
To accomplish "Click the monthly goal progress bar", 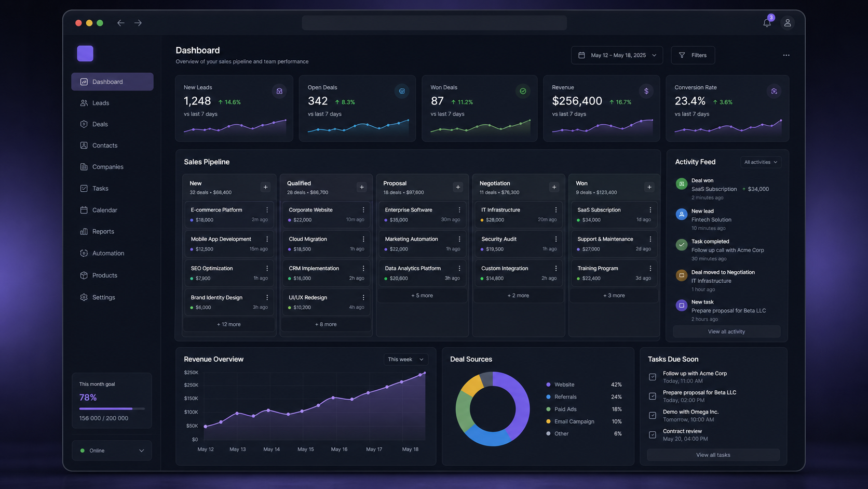I will (112, 408).
